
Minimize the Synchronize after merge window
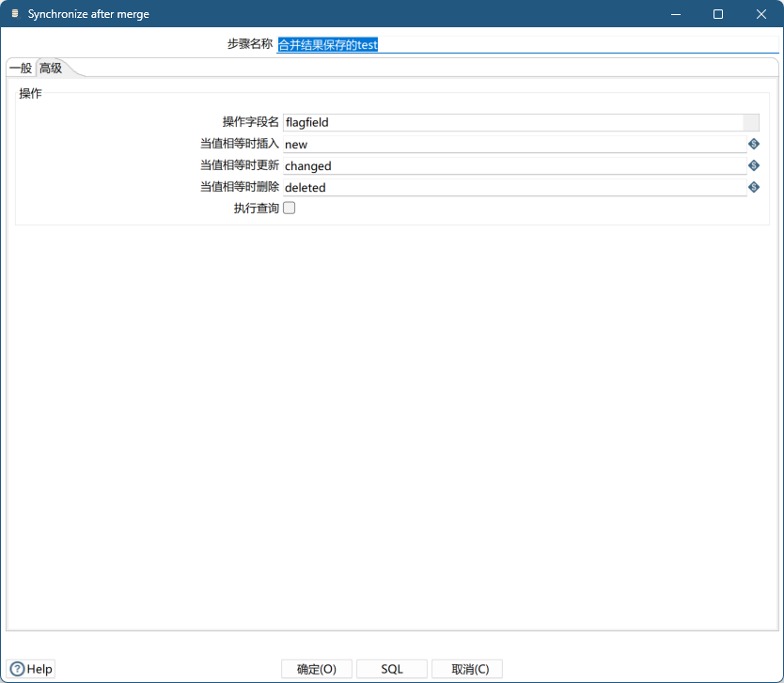point(675,14)
